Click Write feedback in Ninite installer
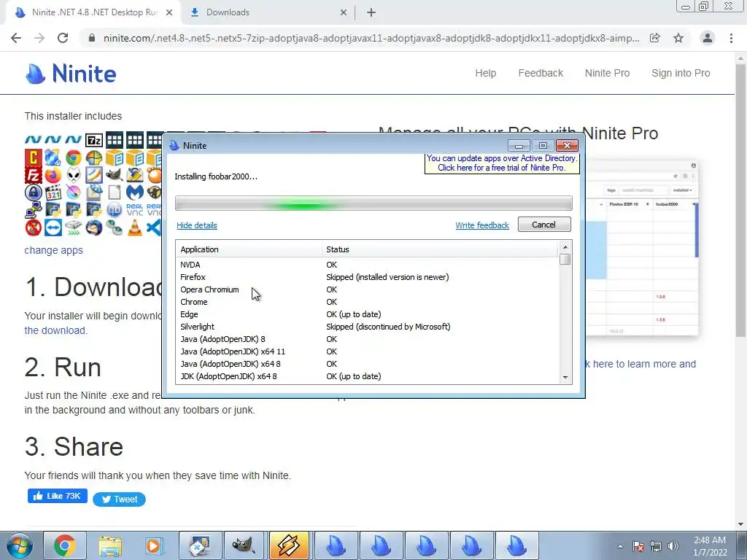Viewport: 747px width, 560px height. pos(482,225)
